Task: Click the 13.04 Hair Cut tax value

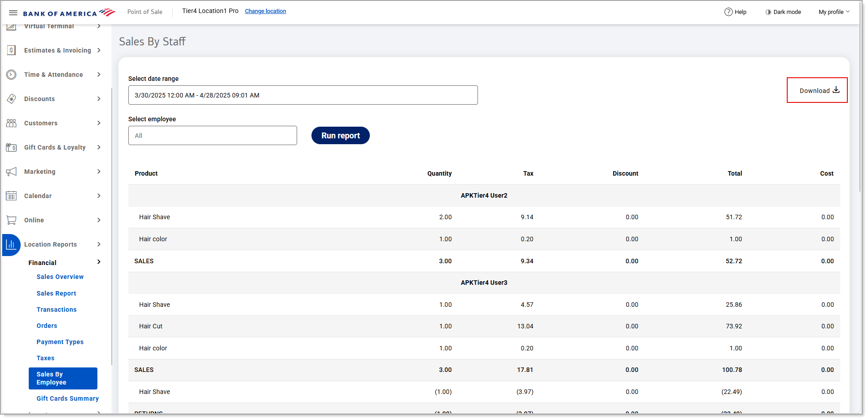Action: coord(525,326)
